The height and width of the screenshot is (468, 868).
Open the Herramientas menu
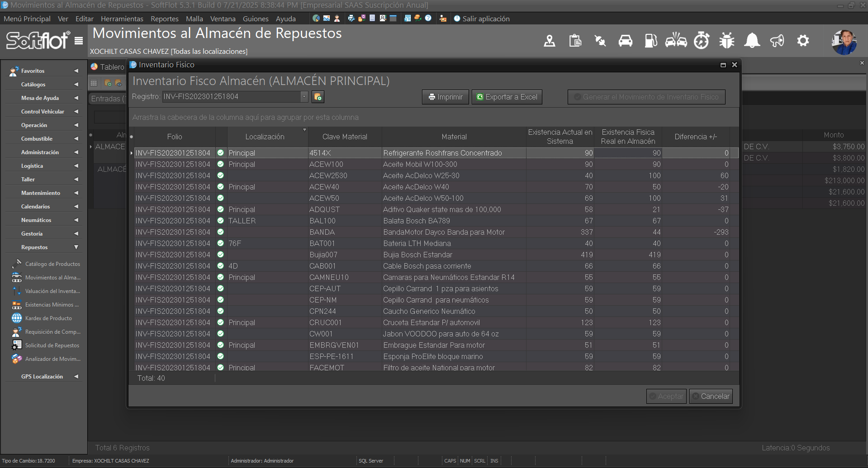(122, 19)
